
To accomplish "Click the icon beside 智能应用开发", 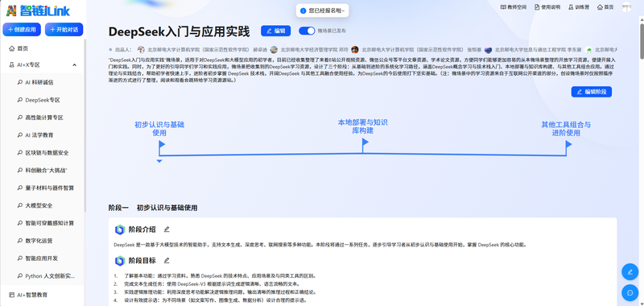I will [19, 258].
